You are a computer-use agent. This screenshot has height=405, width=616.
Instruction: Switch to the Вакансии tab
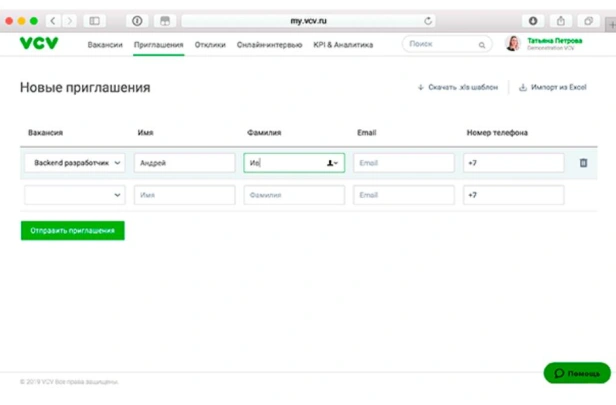(105, 45)
